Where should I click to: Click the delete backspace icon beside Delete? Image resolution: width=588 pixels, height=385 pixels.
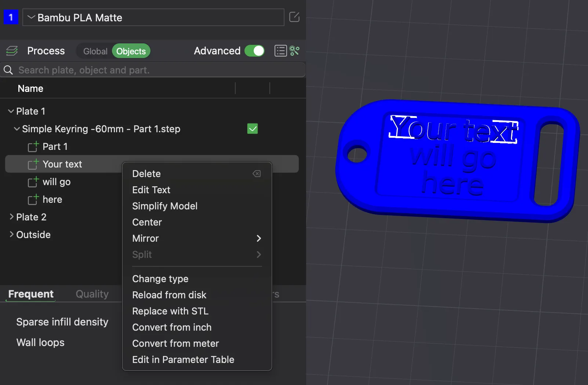click(x=257, y=173)
